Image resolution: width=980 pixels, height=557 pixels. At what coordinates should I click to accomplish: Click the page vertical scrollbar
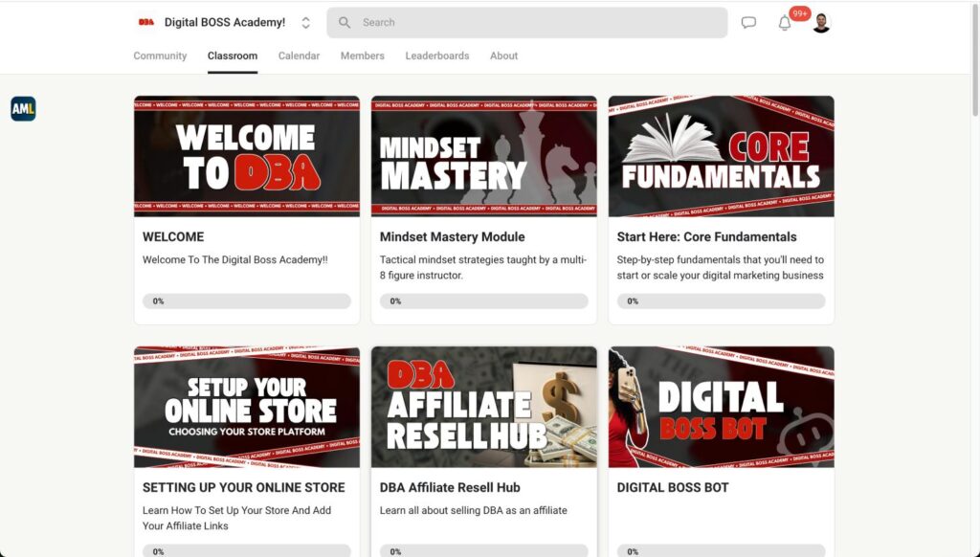coord(975,62)
